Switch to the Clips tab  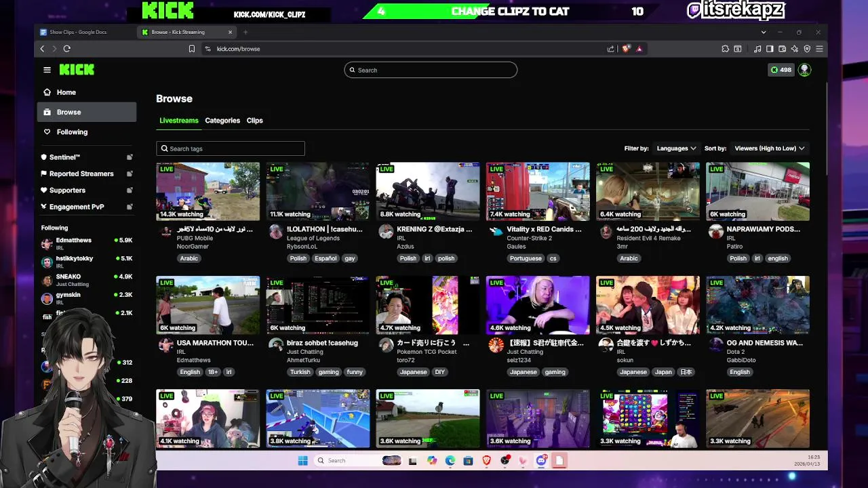click(255, 121)
